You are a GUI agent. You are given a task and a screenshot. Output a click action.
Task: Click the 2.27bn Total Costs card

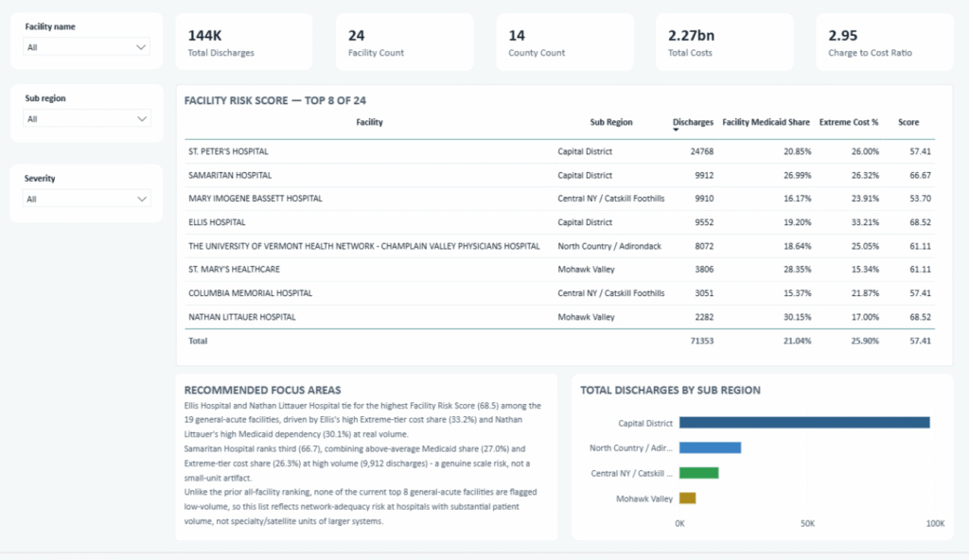tap(724, 42)
